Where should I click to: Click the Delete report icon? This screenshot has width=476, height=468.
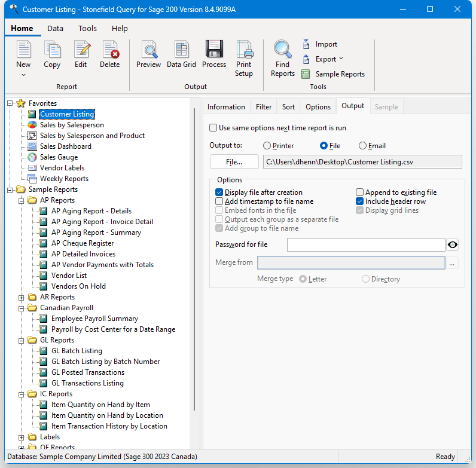[x=110, y=50]
